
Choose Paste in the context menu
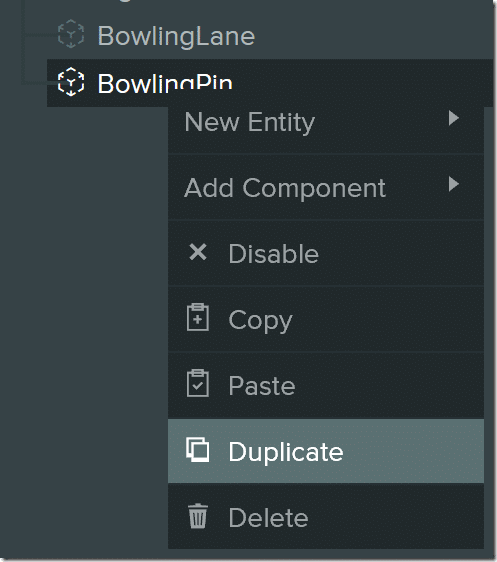click(x=326, y=385)
